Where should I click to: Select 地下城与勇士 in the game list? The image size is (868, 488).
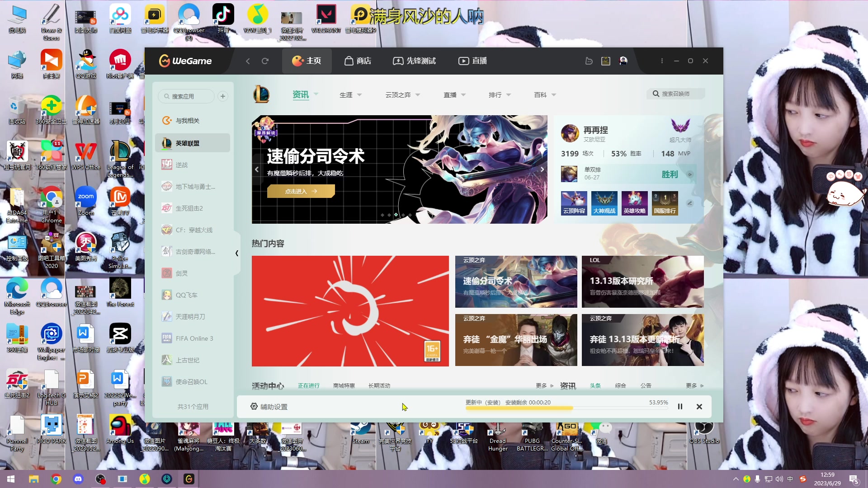[193, 187]
